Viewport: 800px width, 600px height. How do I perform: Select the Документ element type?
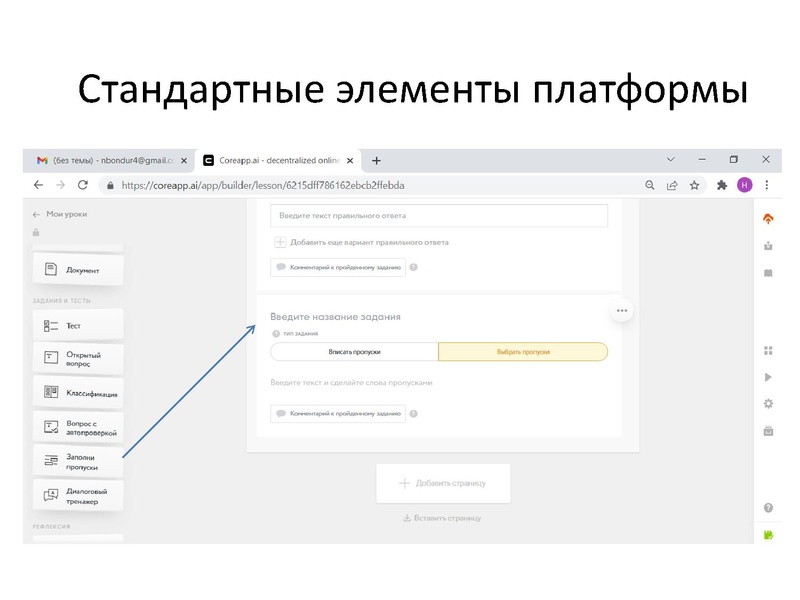[x=79, y=268]
